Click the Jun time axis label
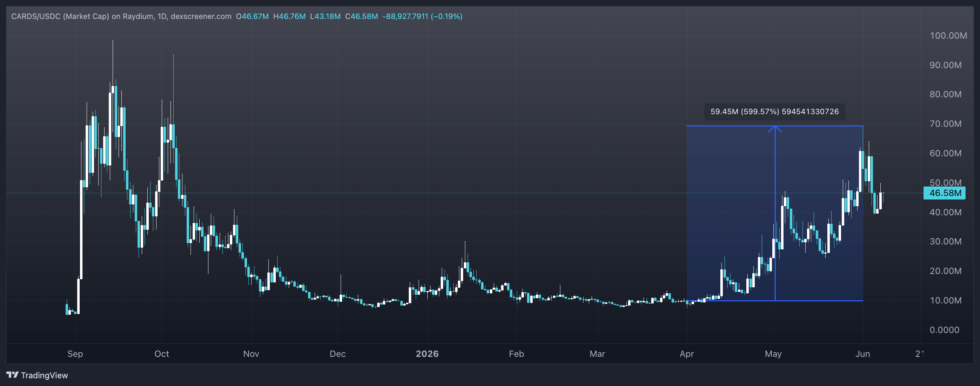980x386 pixels. pos(862,354)
